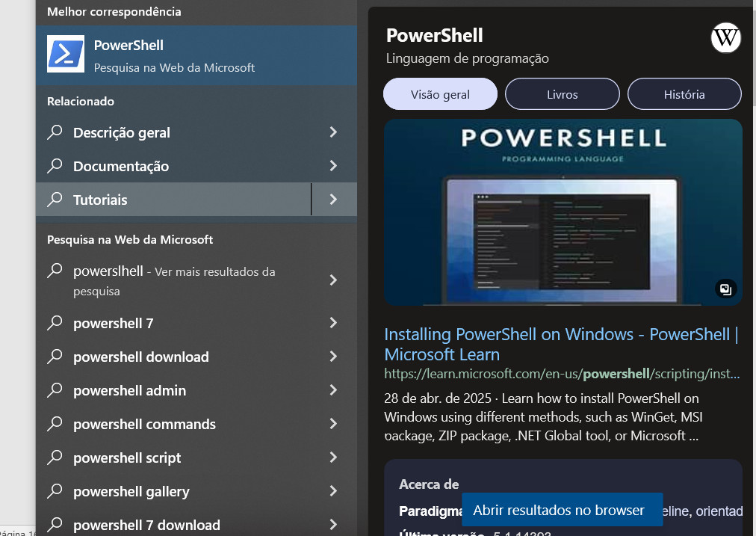The width and height of the screenshot is (756, 536).
Task: Select the powershell download suggestion
Action: [x=196, y=357]
